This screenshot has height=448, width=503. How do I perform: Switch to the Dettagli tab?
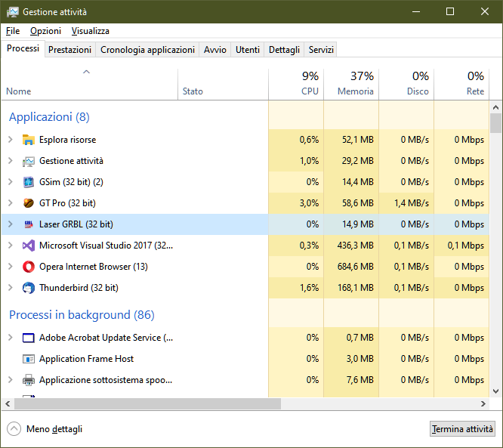[x=284, y=50]
